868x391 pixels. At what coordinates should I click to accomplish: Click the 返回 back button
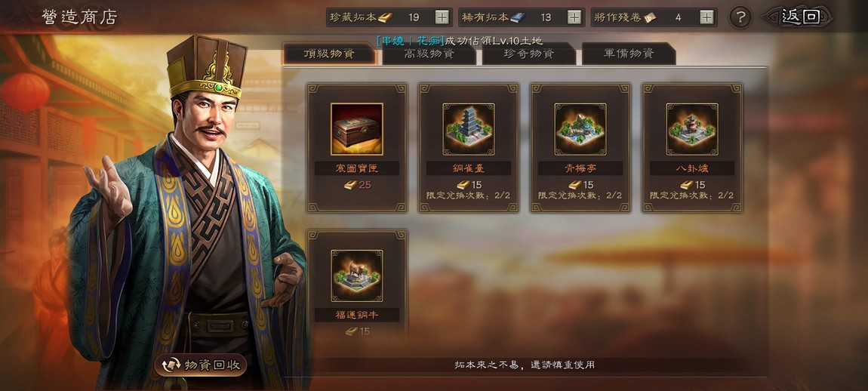pos(797,17)
